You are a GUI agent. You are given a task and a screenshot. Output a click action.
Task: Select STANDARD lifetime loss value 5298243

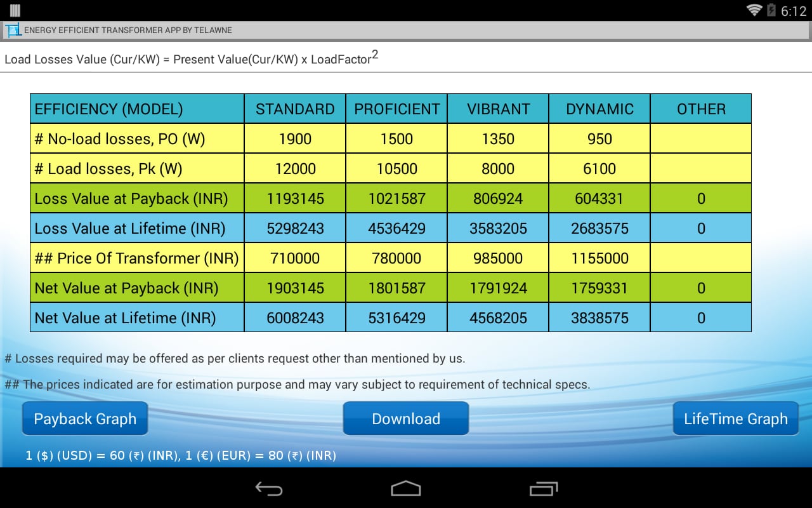(295, 228)
